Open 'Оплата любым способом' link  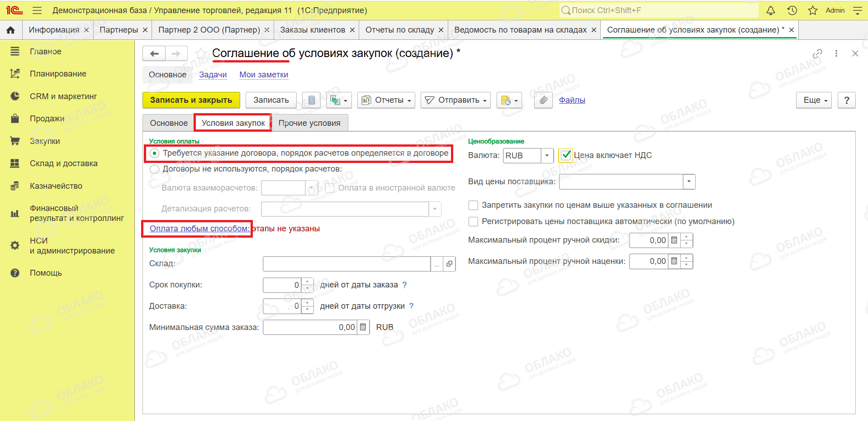(199, 229)
